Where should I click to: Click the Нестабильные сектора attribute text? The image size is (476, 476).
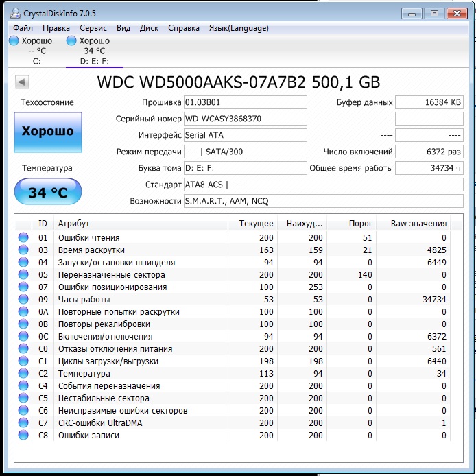104,398
